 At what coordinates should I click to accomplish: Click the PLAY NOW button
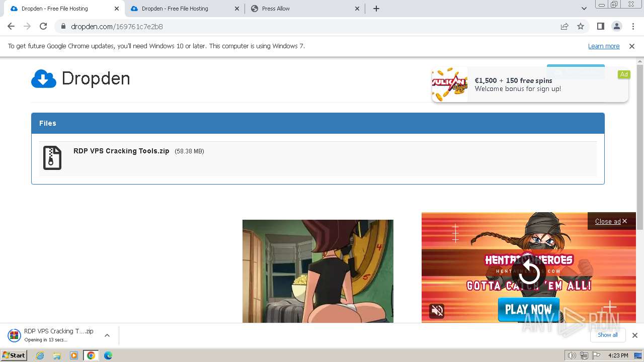click(528, 309)
